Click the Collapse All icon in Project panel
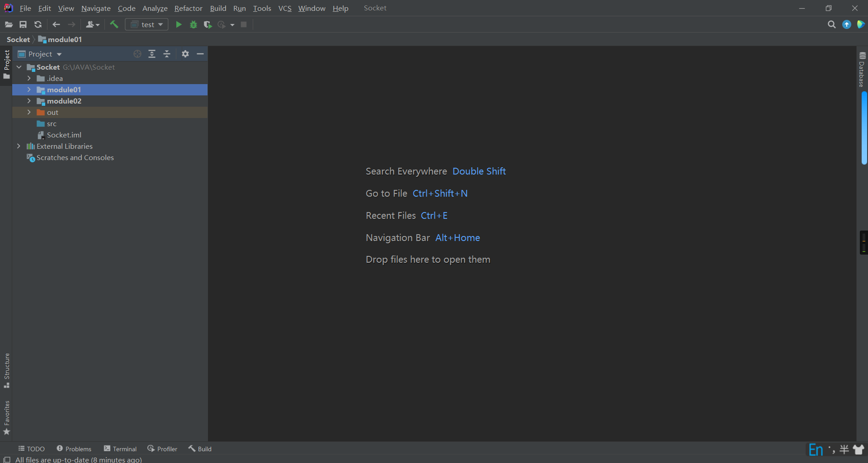Image resolution: width=868 pixels, height=463 pixels. coord(167,54)
